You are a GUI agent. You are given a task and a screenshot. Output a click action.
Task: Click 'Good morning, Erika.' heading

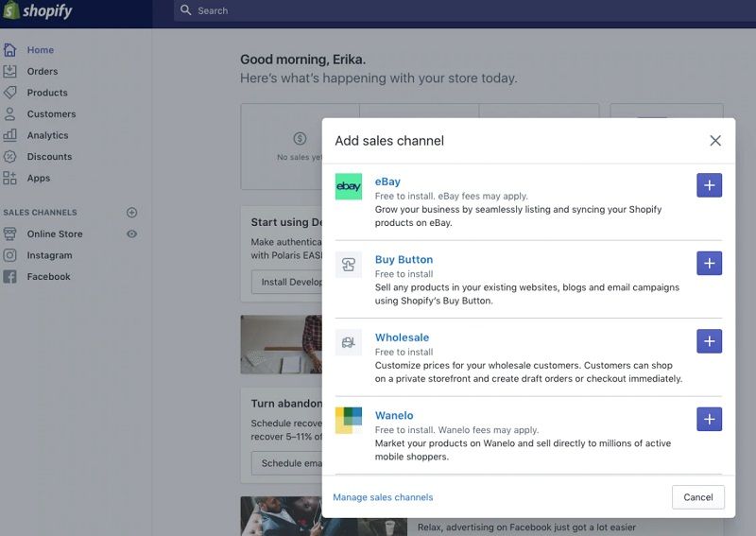pyautogui.click(x=302, y=60)
